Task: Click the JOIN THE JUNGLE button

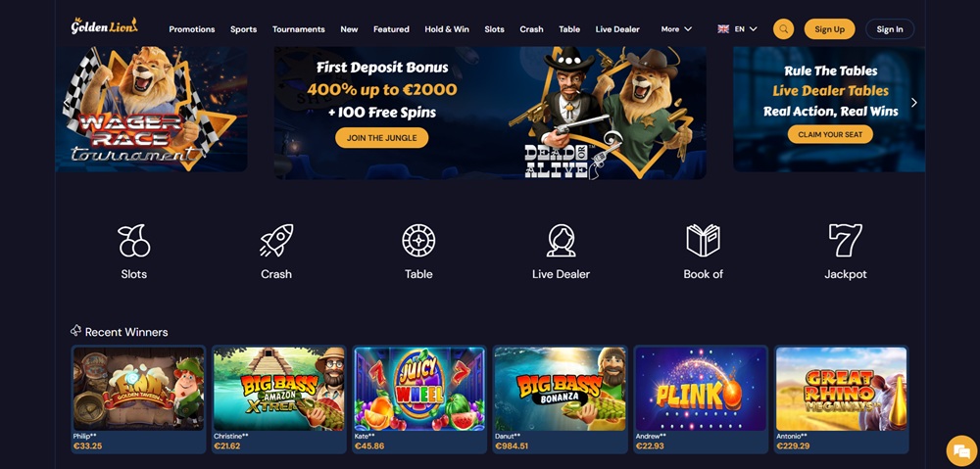Action: tap(381, 138)
